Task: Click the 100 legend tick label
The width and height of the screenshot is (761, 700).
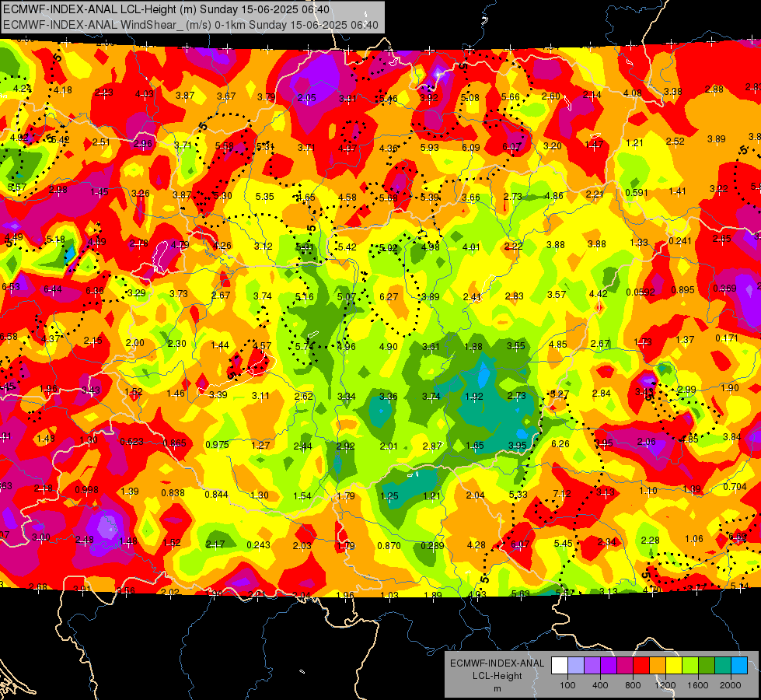Action: [567, 685]
